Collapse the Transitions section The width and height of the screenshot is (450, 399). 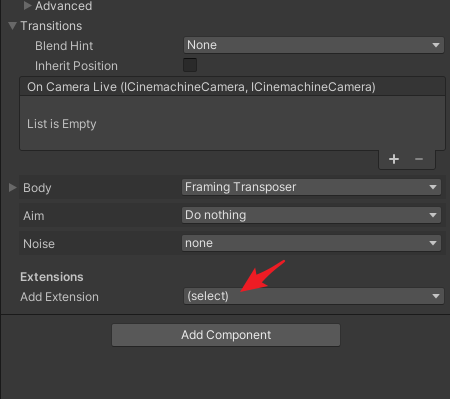(13, 26)
